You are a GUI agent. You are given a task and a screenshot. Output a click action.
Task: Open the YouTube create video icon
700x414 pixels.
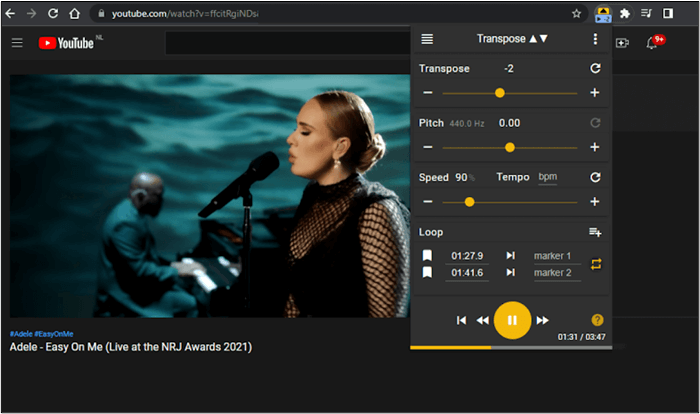pyautogui.click(x=622, y=43)
